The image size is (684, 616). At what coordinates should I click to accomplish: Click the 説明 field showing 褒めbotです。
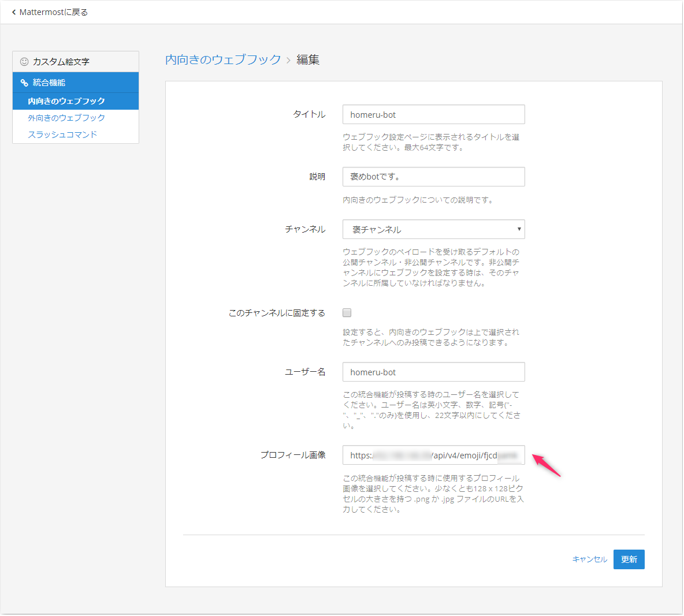pos(434,177)
